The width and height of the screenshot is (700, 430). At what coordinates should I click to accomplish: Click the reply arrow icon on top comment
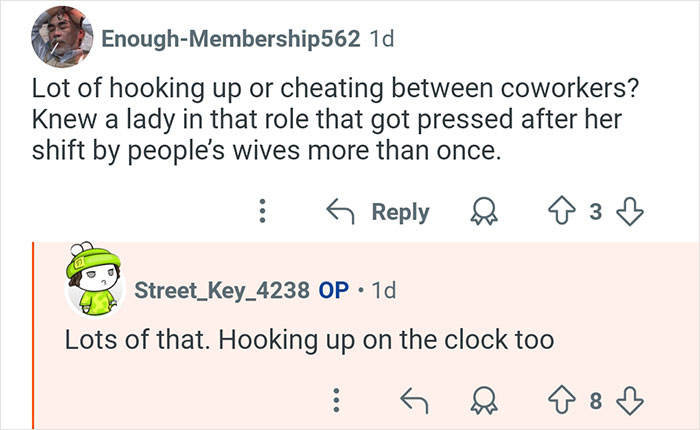(x=340, y=212)
